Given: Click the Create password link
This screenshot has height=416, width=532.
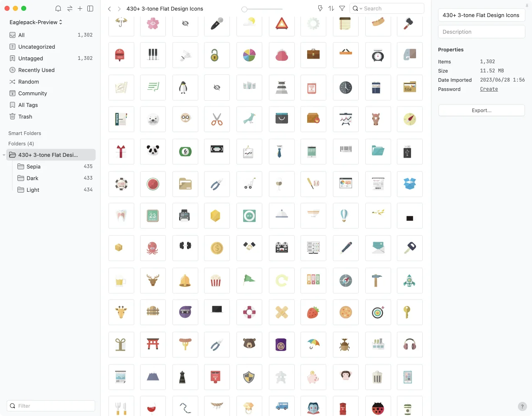Looking at the screenshot, I should 489,89.
